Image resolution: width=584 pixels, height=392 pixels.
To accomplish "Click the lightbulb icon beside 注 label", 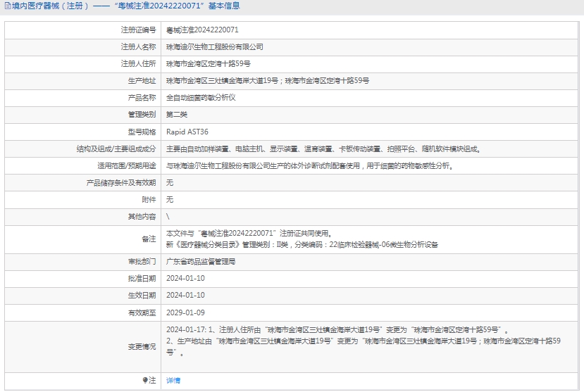I will coord(146,380).
